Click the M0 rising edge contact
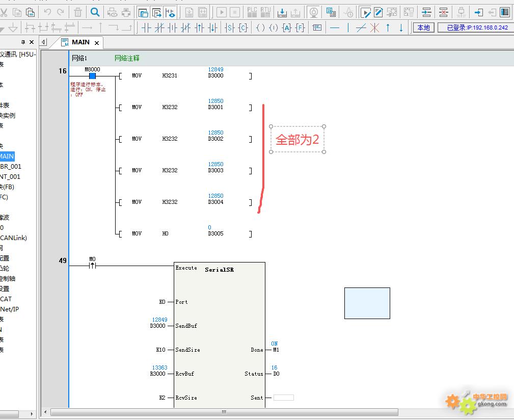Screen dimensions: 514x420 [x=92, y=266]
